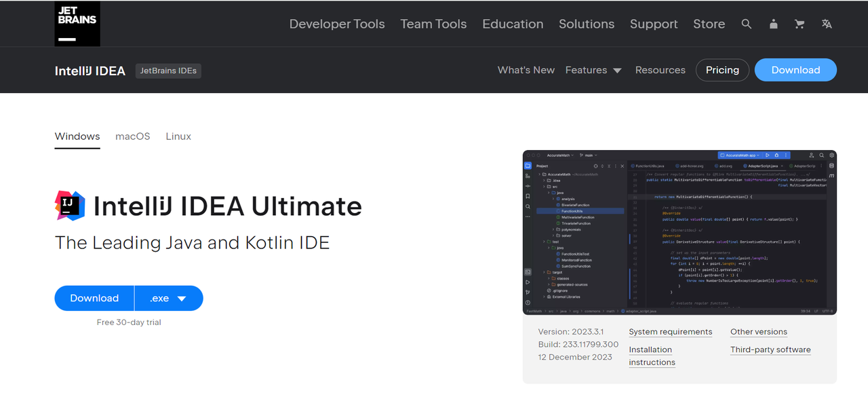Image resolution: width=868 pixels, height=397 pixels.
Task: Click the Pricing button
Action: click(x=722, y=70)
